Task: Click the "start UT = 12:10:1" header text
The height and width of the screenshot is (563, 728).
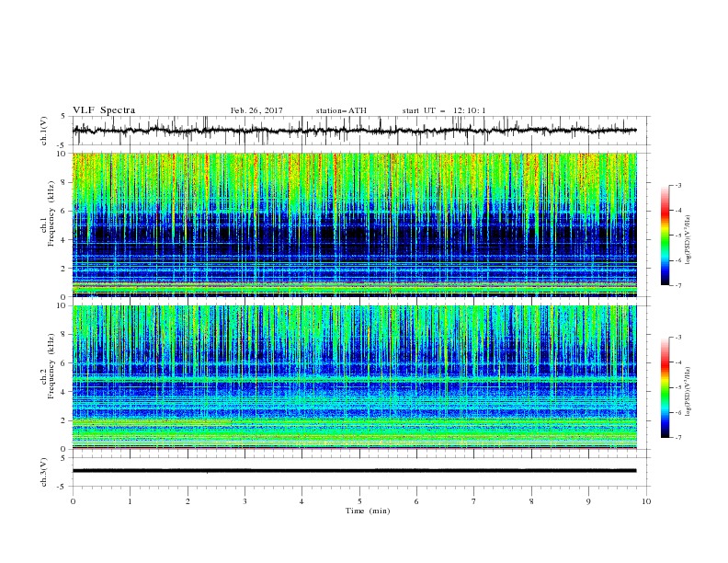Action: [444, 110]
